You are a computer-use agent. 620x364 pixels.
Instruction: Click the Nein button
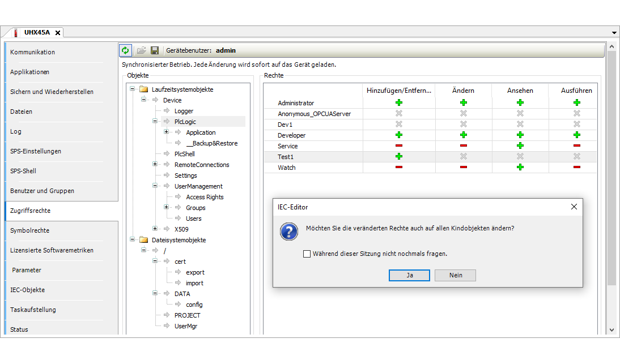coord(455,275)
